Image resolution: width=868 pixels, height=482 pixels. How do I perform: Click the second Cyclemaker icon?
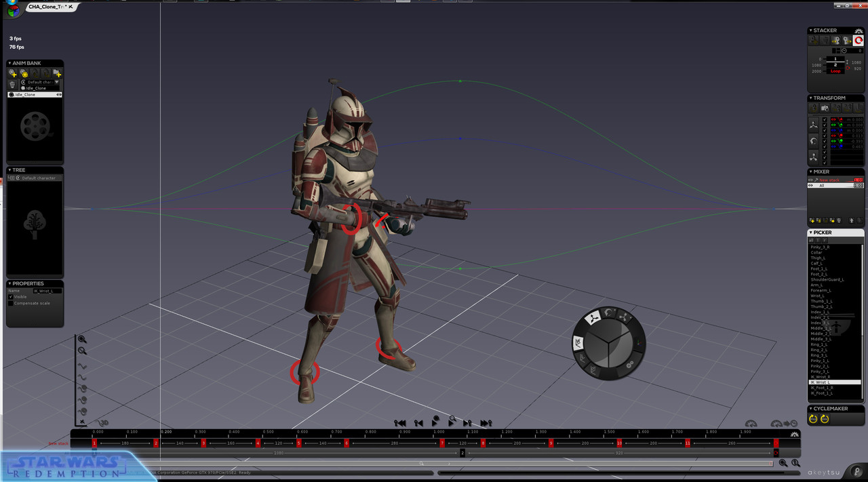pyautogui.click(x=825, y=419)
